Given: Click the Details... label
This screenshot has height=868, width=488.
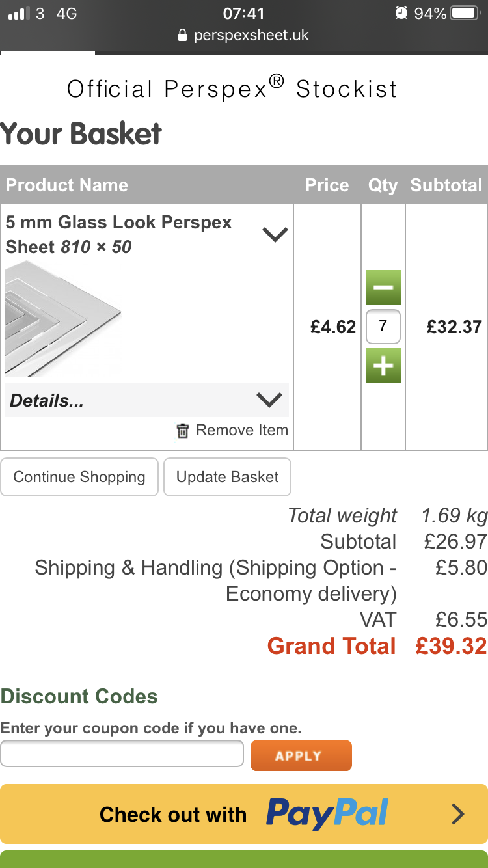Looking at the screenshot, I should click(x=47, y=401).
